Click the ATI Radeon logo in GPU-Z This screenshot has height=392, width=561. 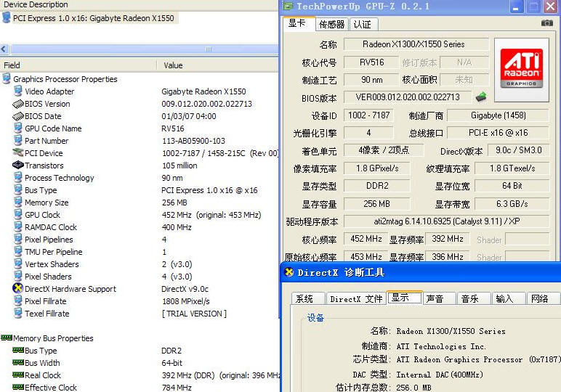tap(521, 69)
